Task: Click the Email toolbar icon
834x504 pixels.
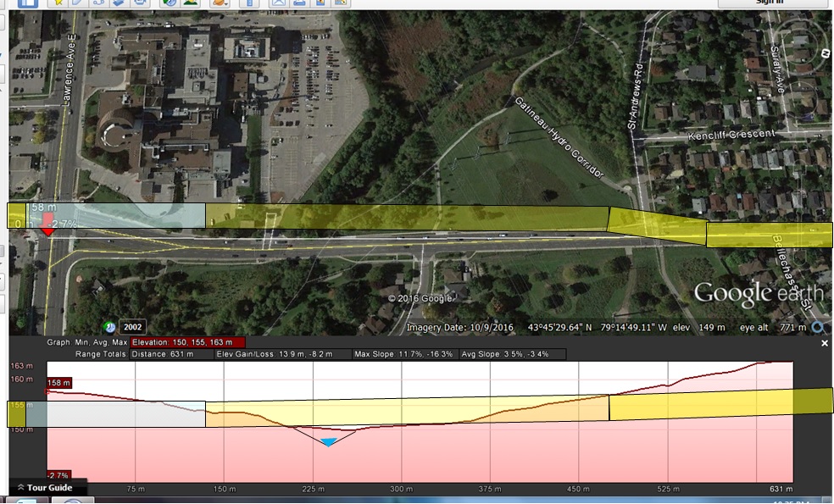Action: 279,3
